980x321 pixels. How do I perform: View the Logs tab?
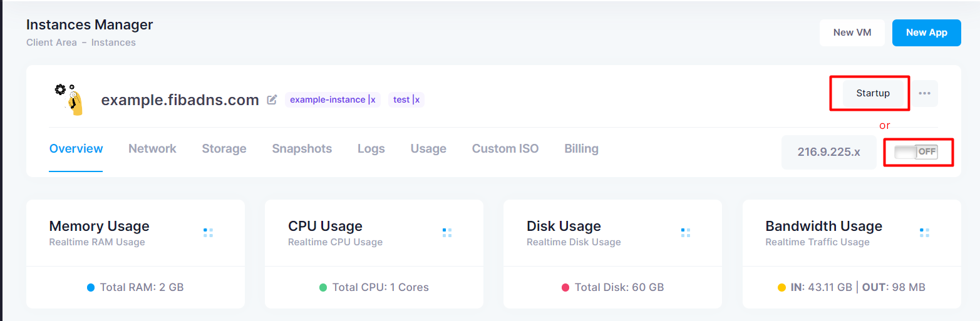click(x=371, y=149)
